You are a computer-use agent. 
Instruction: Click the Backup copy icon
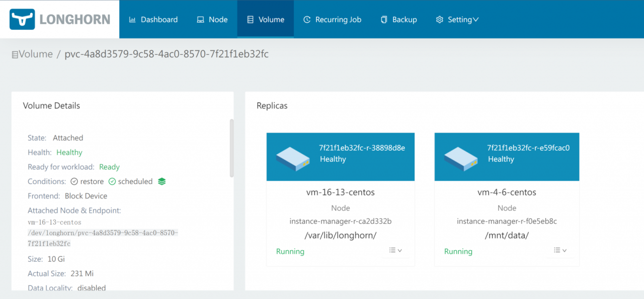pyautogui.click(x=384, y=20)
